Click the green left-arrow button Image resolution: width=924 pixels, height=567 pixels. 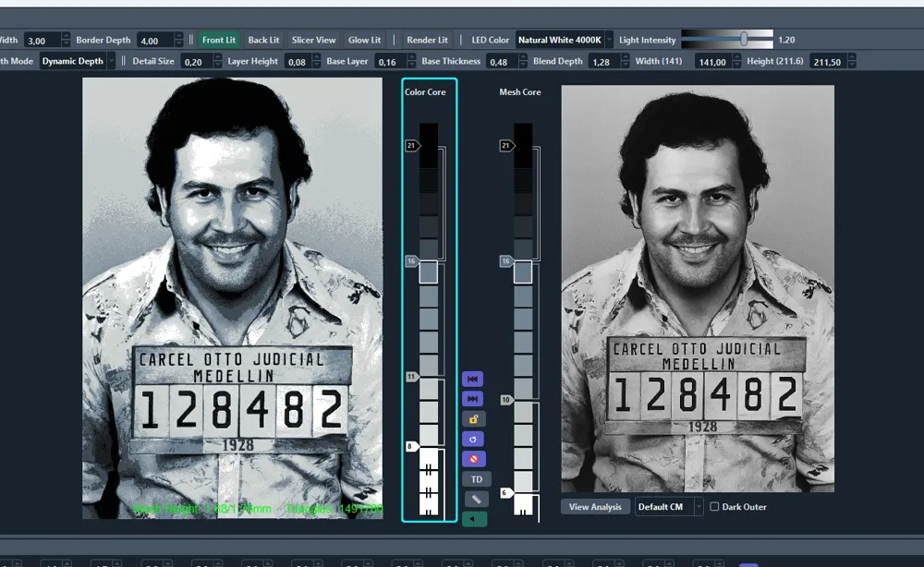click(474, 519)
